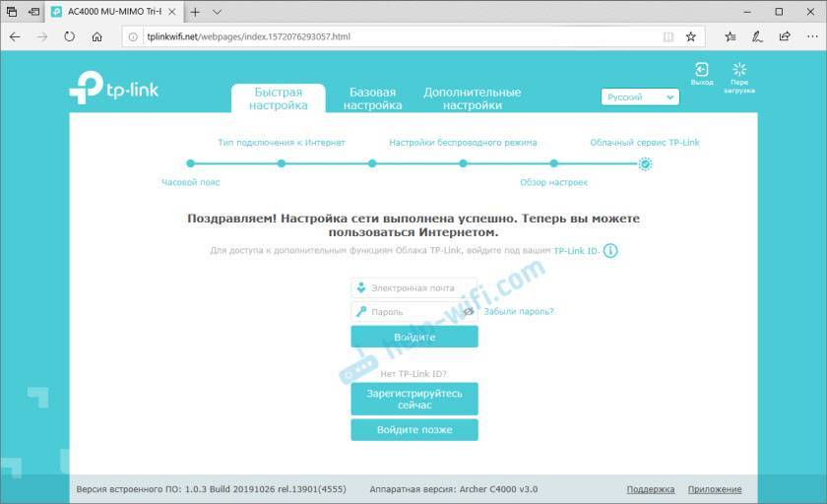Go back in browser
Screen dimensions: 827x504
pyautogui.click(x=15, y=36)
